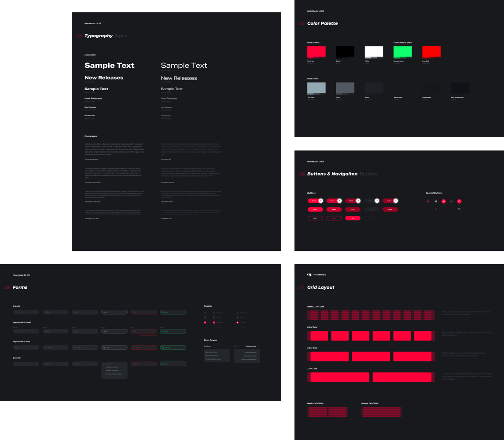Tick the unchecked box labeled Checkbox
This screenshot has width=504, height=440.
pos(214,312)
